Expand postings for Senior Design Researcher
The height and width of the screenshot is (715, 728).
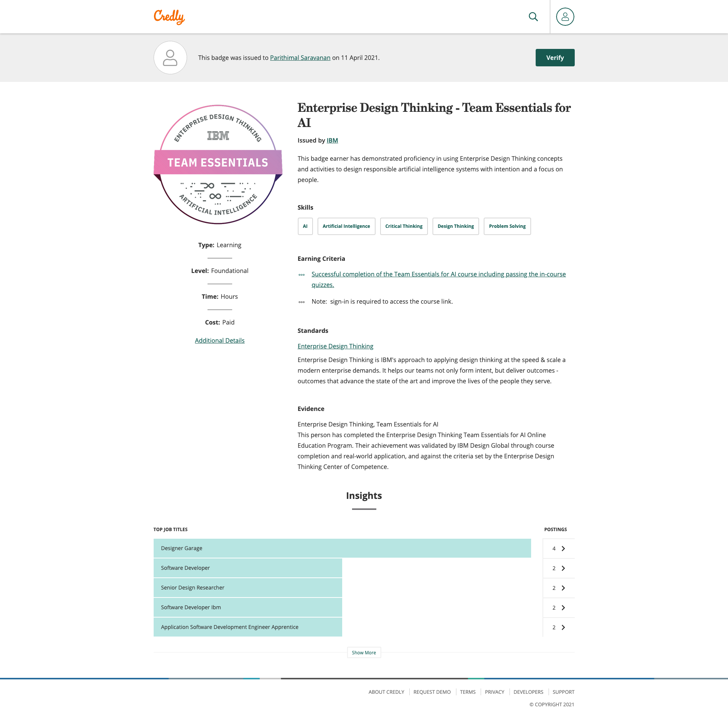(x=563, y=588)
